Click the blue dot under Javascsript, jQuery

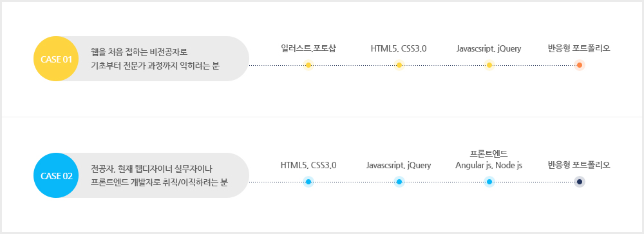coord(399,182)
